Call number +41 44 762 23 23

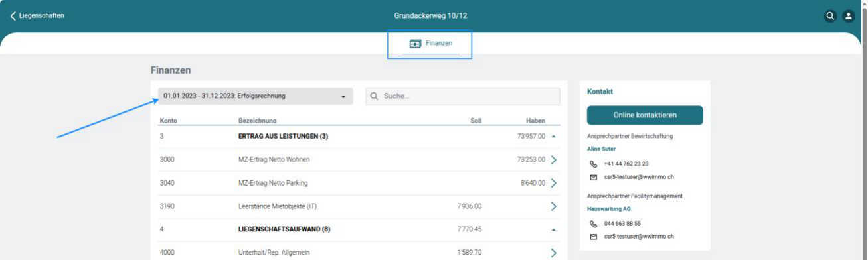point(626,164)
